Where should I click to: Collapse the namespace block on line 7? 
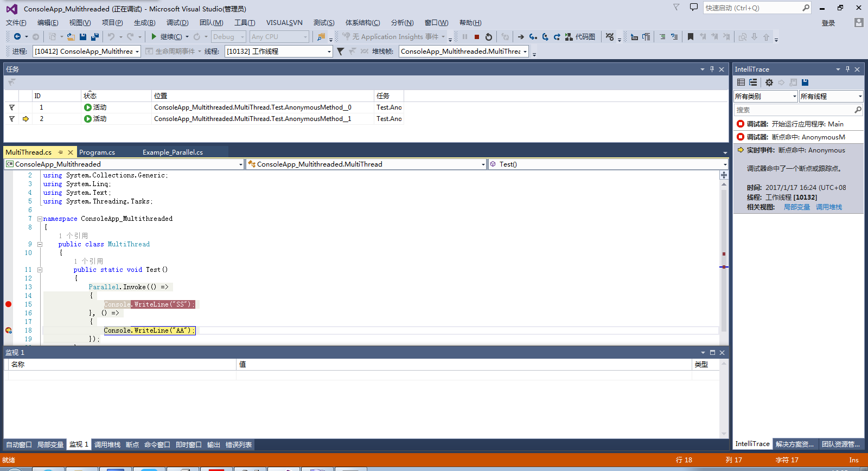(40, 219)
